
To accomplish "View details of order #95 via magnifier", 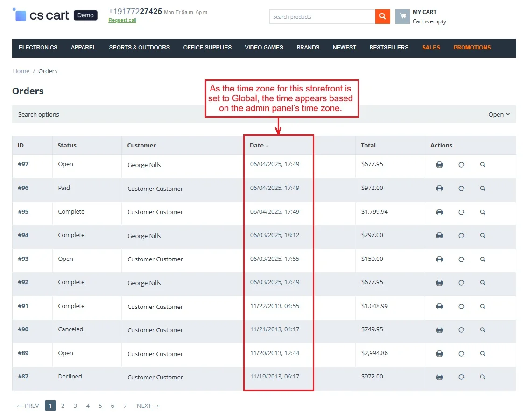I will coord(483,212).
